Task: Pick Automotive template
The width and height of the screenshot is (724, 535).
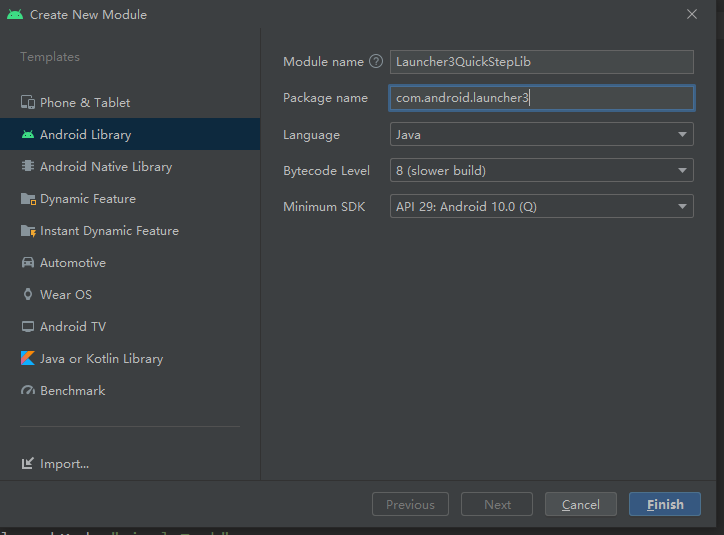Action: [130, 262]
